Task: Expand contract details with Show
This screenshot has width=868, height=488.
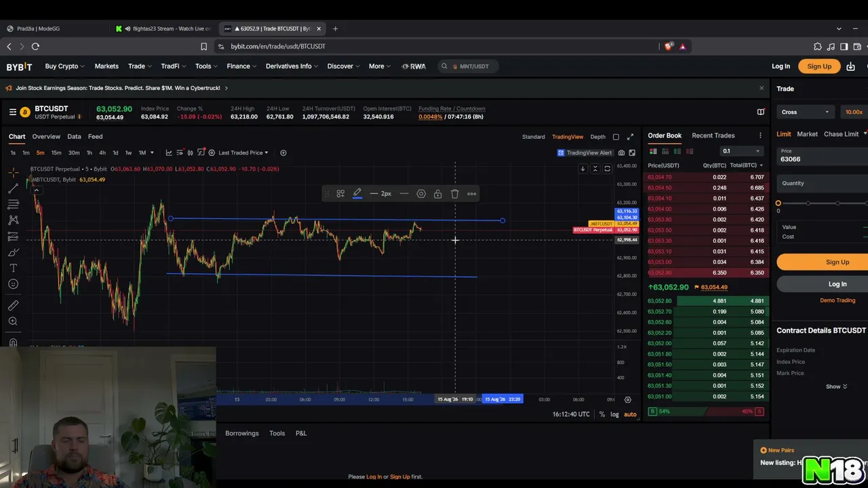Action: pyautogui.click(x=836, y=386)
